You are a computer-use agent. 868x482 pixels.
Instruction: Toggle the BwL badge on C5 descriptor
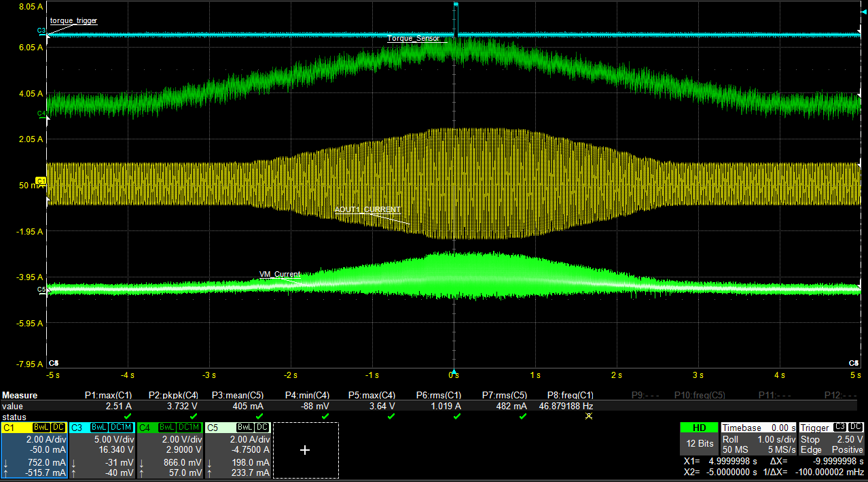(x=244, y=428)
